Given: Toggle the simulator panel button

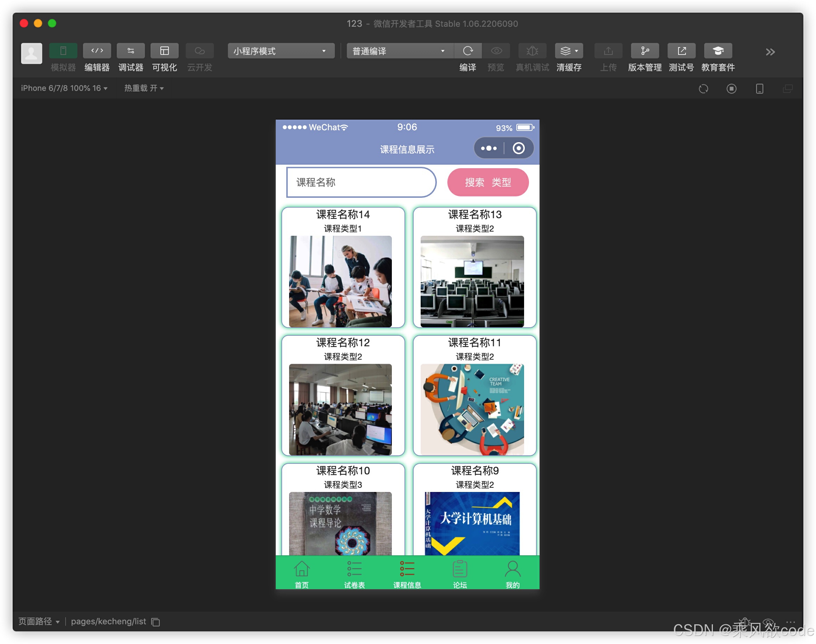Looking at the screenshot, I should pyautogui.click(x=63, y=51).
